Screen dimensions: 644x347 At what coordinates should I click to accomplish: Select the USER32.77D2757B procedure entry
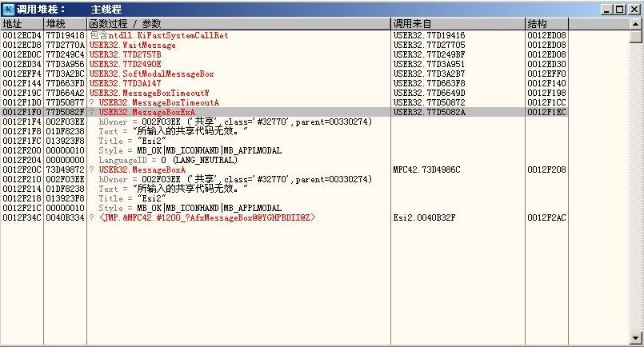[x=126, y=54]
